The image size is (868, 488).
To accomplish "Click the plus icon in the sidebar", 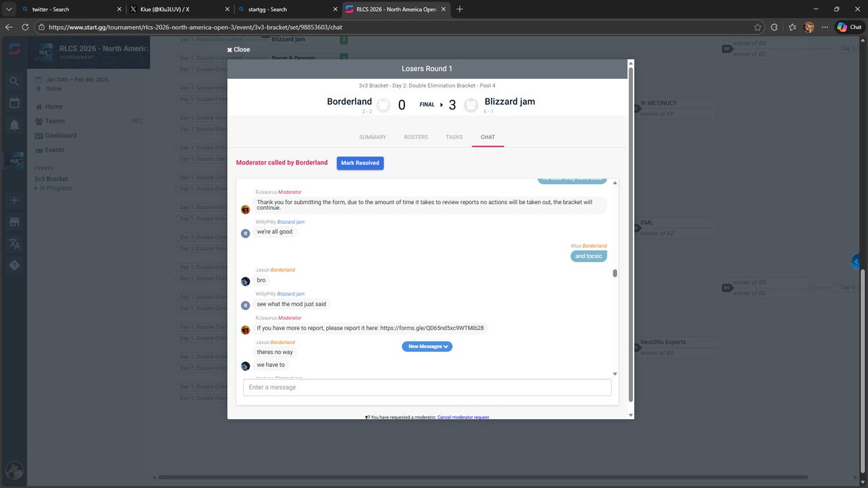I will point(14,199).
